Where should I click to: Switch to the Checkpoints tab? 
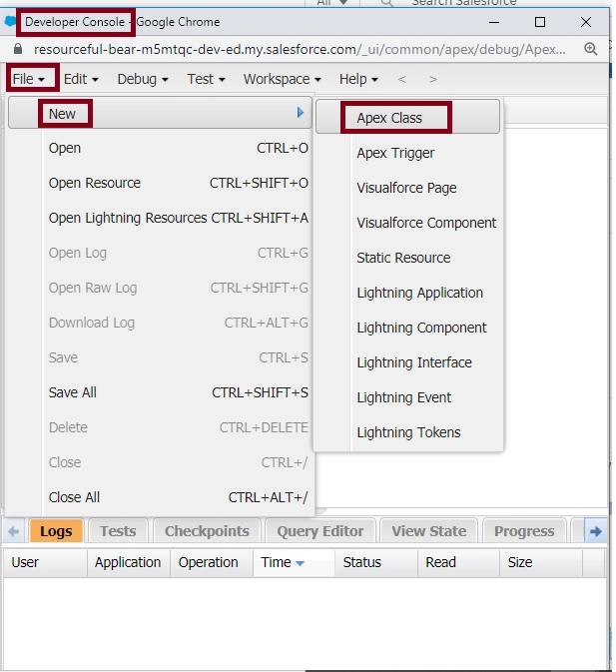click(207, 531)
